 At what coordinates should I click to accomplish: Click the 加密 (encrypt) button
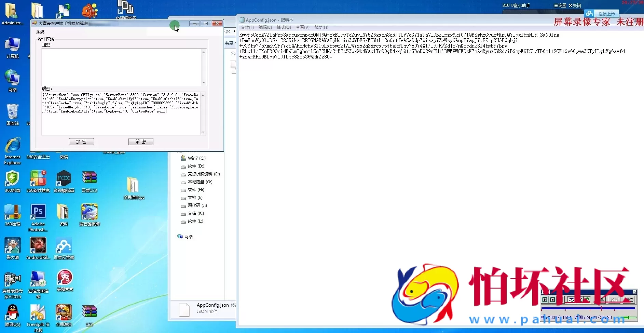pos(81,142)
